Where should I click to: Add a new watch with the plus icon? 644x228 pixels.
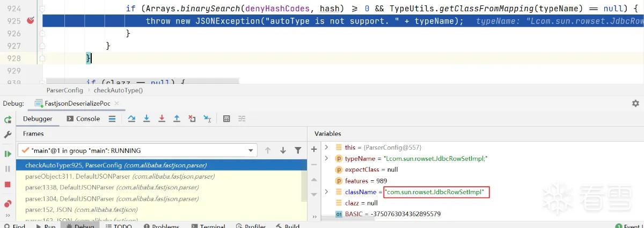(x=314, y=150)
